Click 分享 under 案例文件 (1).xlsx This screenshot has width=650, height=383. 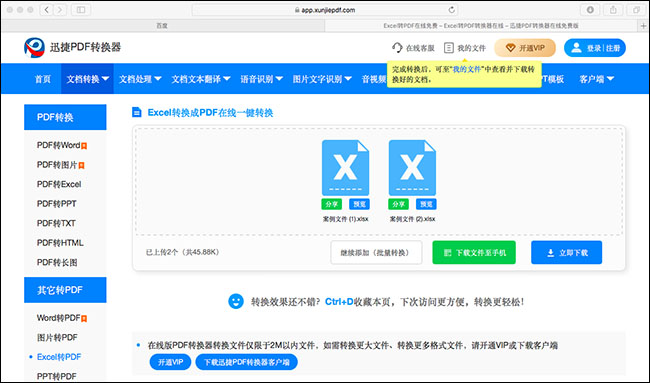[331, 204]
